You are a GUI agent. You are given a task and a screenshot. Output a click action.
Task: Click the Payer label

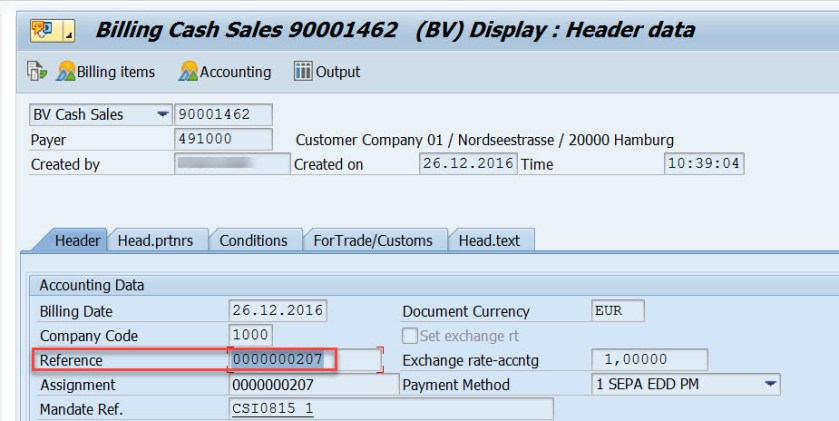49,140
